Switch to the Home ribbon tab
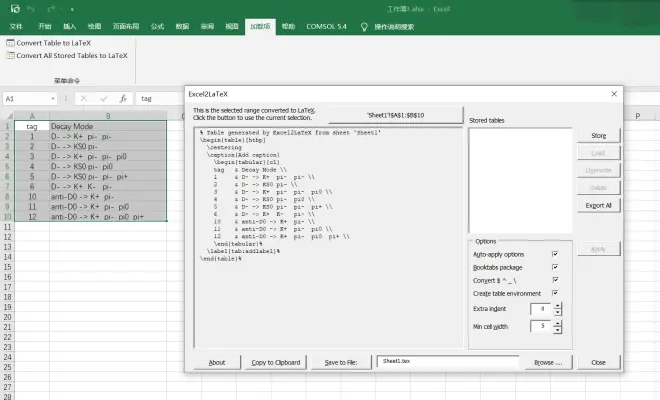Screen dimensions: 660x400 tap(45, 27)
